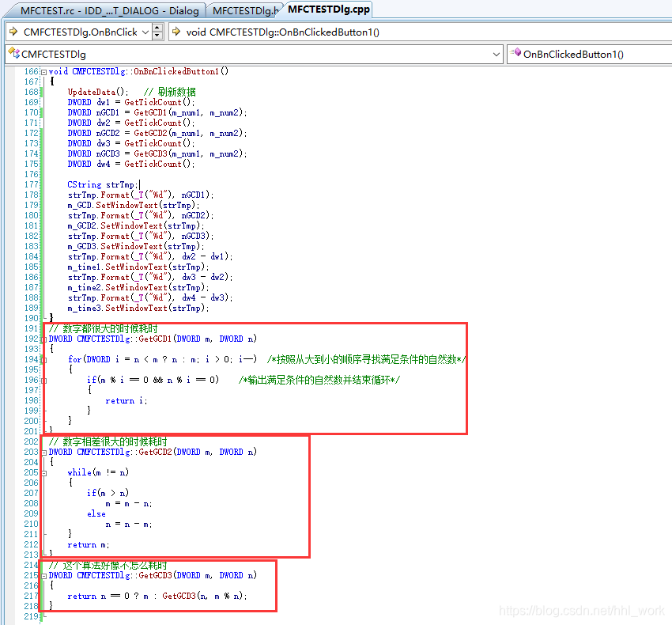Open the OnBnClickedButton1() member combo box
The width and height of the screenshot is (672, 625).
coord(589,54)
